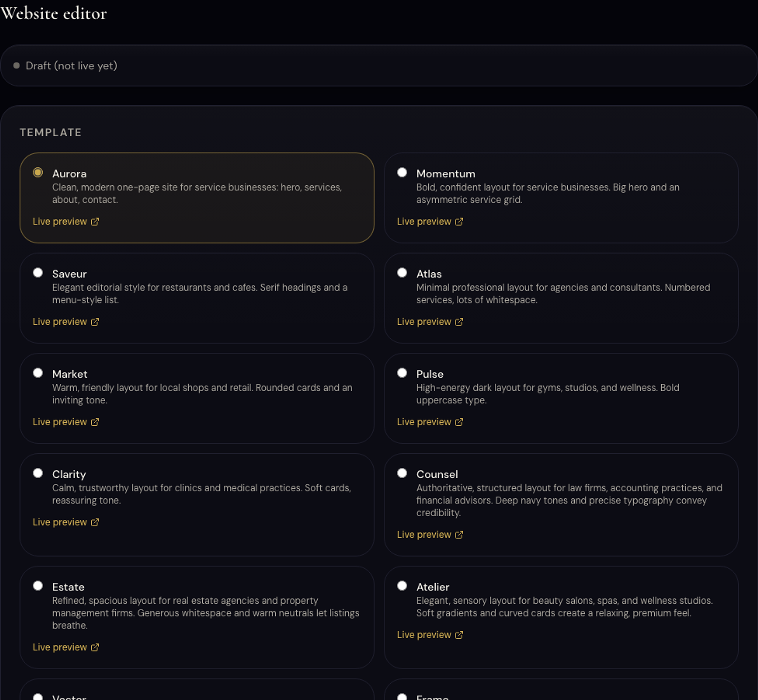The height and width of the screenshot is (700, 758).
Task: Click Market description about local shops
Action: pyautogui.click(x=202, y=394)
